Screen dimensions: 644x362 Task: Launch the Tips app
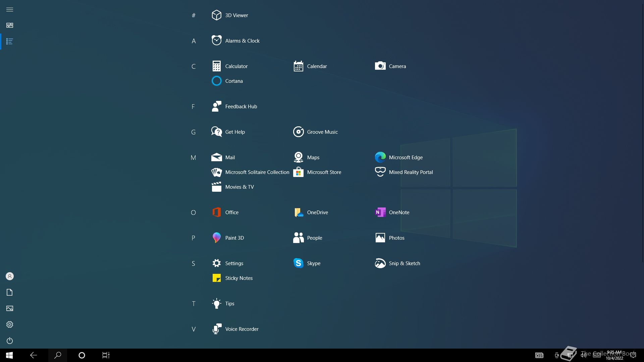coord(223,304)
